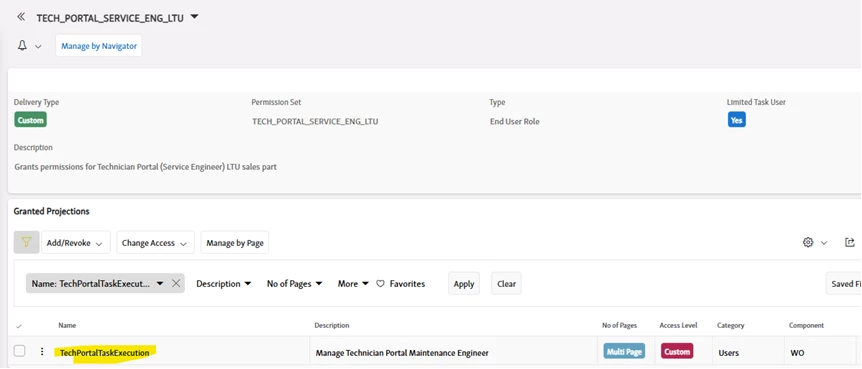Expand the Description filter dropdown
Viewport: 862px width, 369px height.
pyautogui.click(x=224, y=284)
